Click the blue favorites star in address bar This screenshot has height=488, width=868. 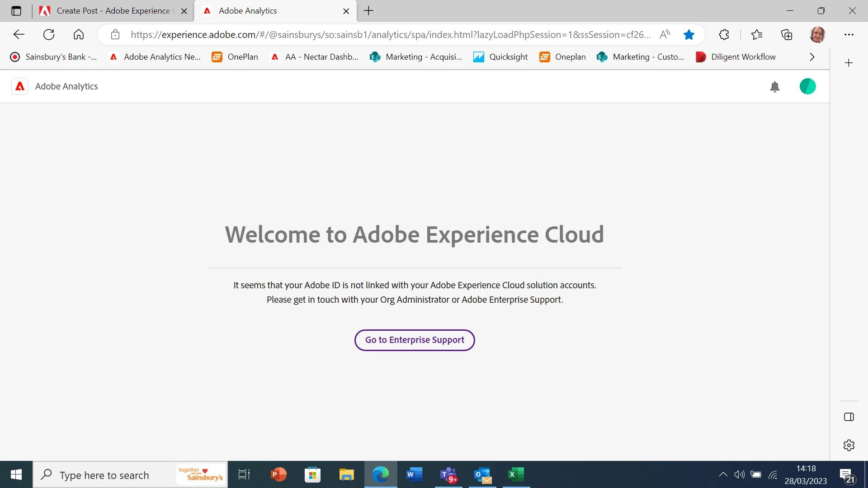pyautogui.click(x=689, y=35)
